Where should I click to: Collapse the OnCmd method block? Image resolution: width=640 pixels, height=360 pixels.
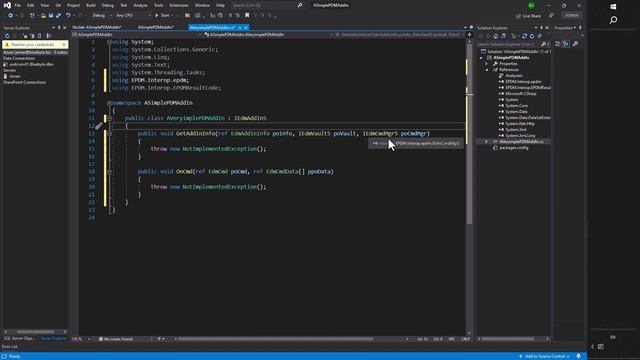tap(109, 172)
